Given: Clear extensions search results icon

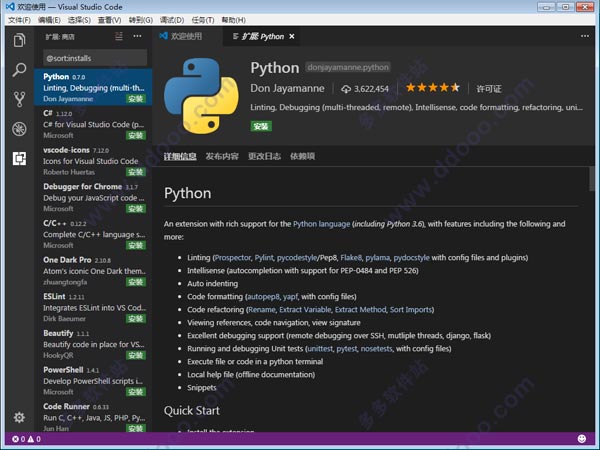Looking at the screenshot, I should (119, 36).
